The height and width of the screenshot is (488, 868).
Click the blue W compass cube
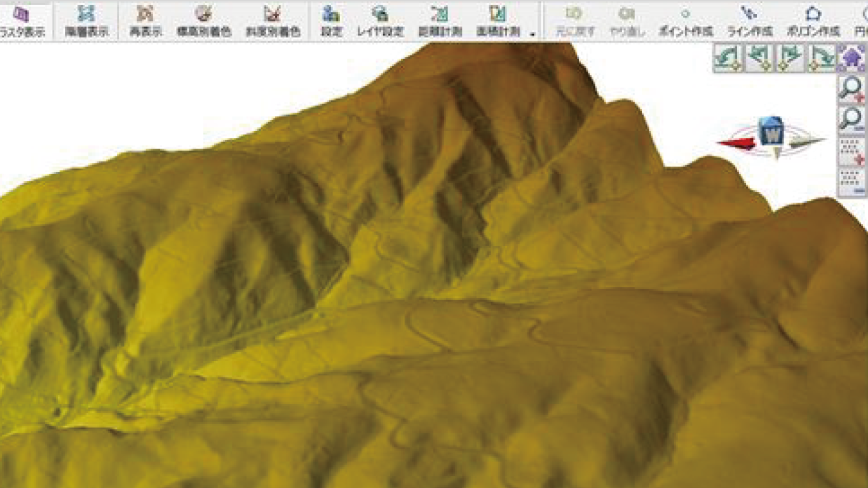pos(773,132)
